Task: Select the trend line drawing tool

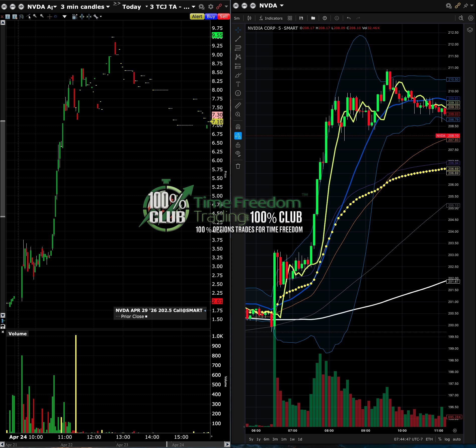Action: click(x=238, y=39)
